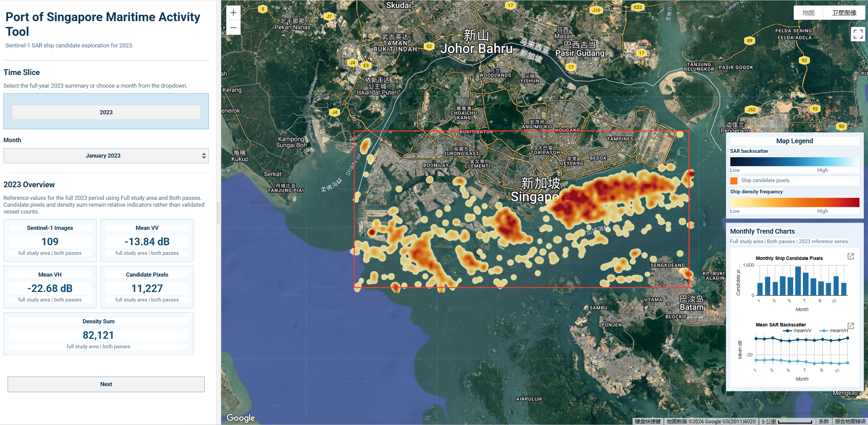Viewport: 868px width, 425px height.
Task: Click the Mean VV value -13.84 dB
Action: [x=147, y=241]
